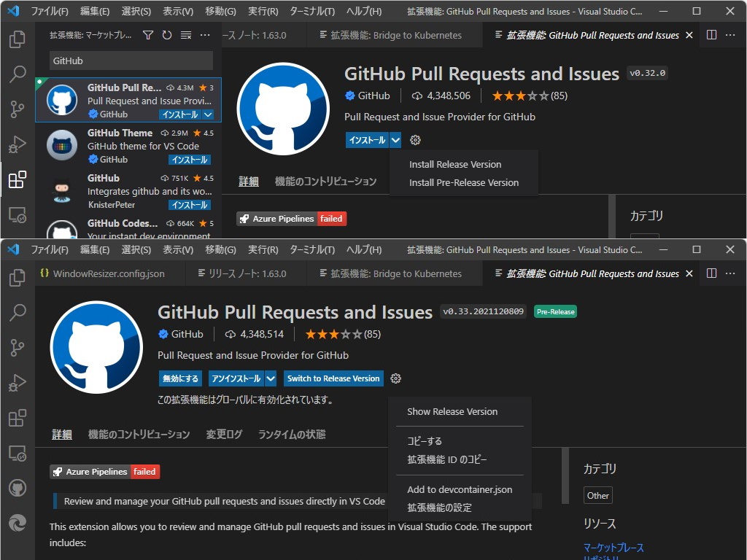Open editor more actions in bottom window
This screenshot has height=560, width=747.
729,273
